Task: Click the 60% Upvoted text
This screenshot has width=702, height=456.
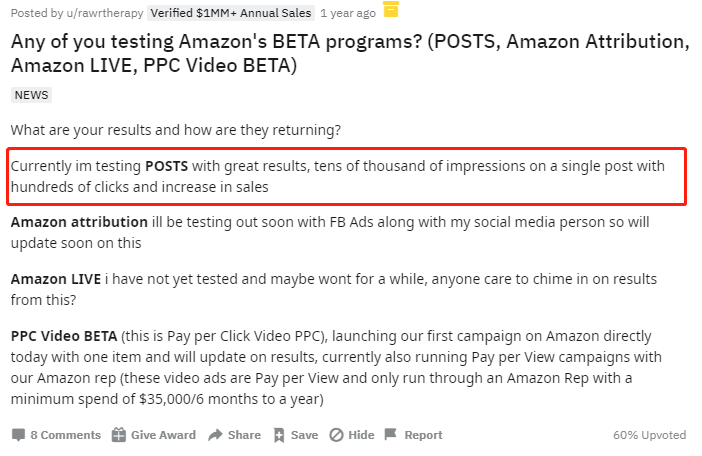Action: (x=650, y=435)
